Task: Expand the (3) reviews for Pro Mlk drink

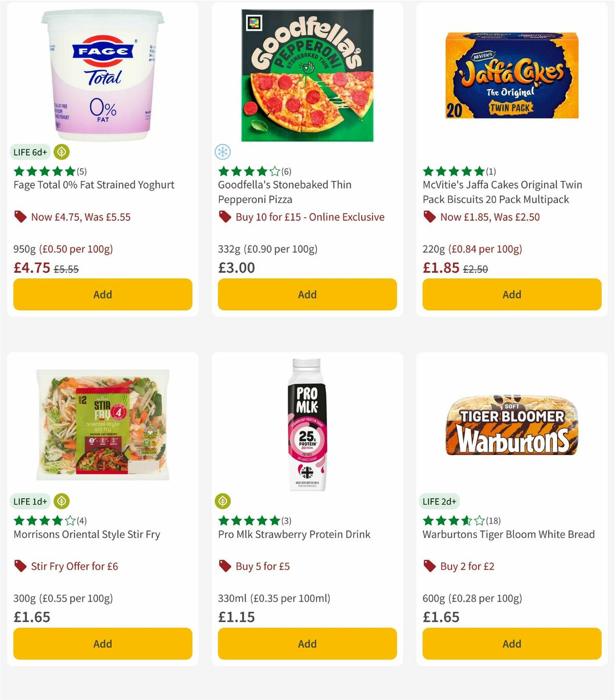Action: (x=286, y=520)
